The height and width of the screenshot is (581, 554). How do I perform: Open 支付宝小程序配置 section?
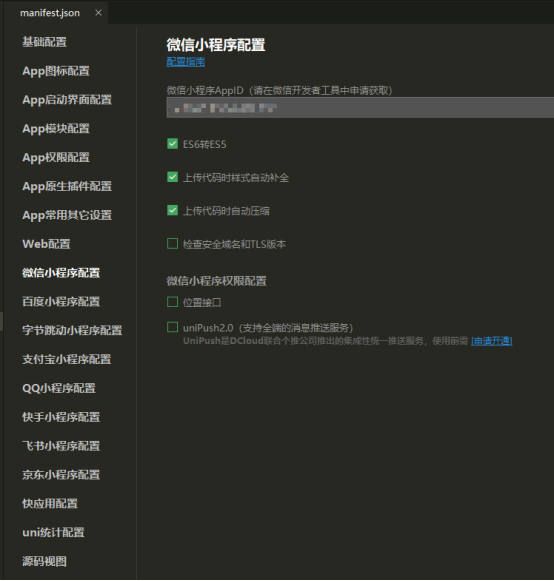[67, 359]
